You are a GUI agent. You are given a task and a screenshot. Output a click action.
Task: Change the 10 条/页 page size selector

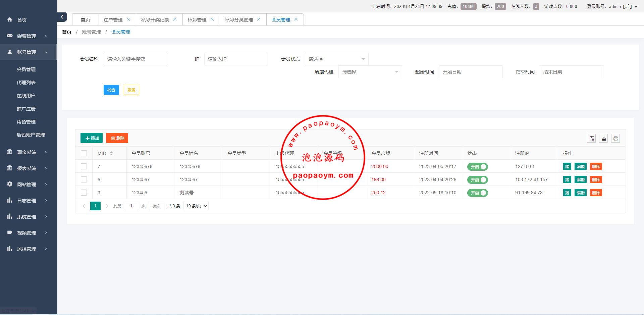(x=196, y=206)
